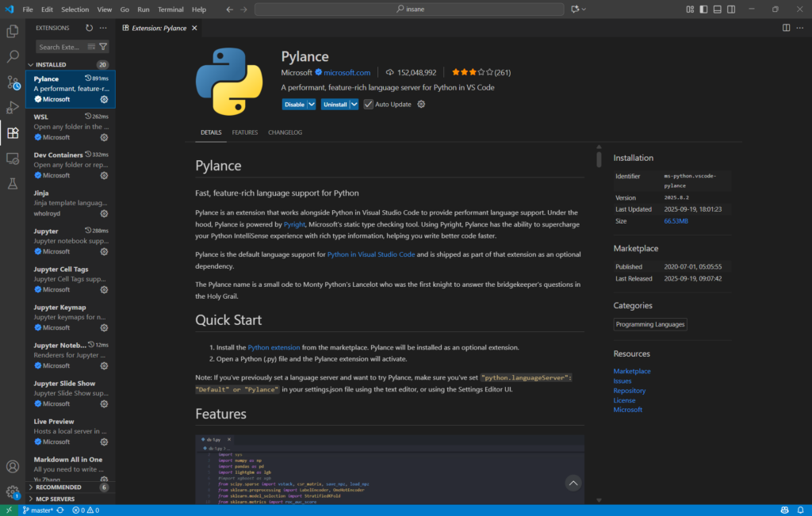This screenshot has width=812, height=516.
Task: Customize layout icon in title bar
Action: [x=690, y=10]
